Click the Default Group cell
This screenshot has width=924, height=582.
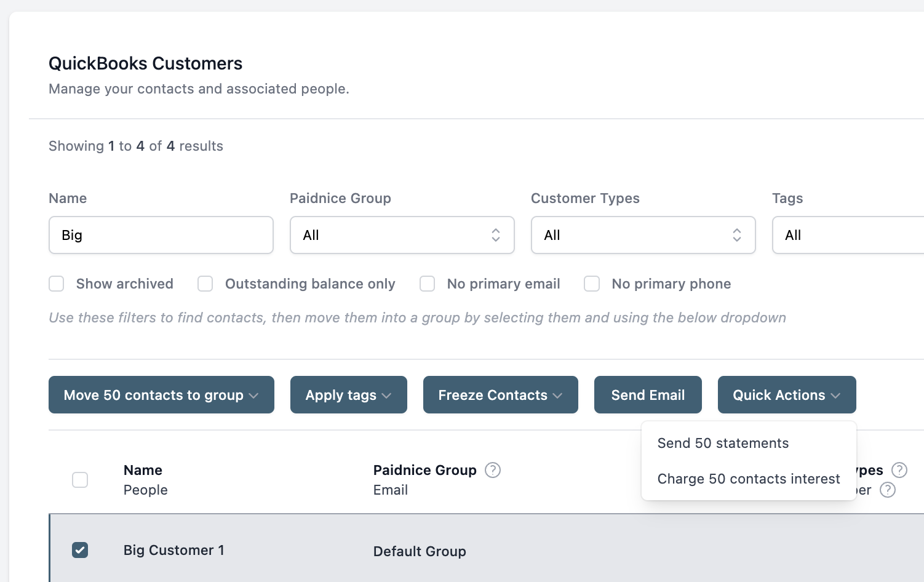click(x=420, y=551)
